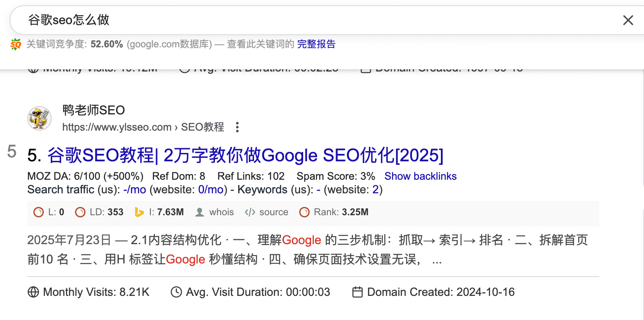Click the Monthly Visits: 8.21K text
The image size is (644, 320).
tap(97, 292)
